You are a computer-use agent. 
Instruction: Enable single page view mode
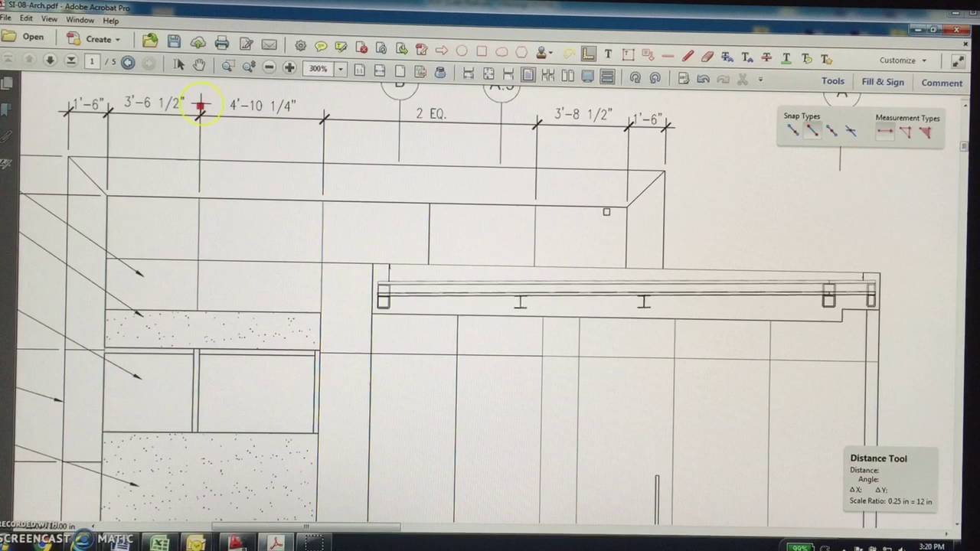528,75
